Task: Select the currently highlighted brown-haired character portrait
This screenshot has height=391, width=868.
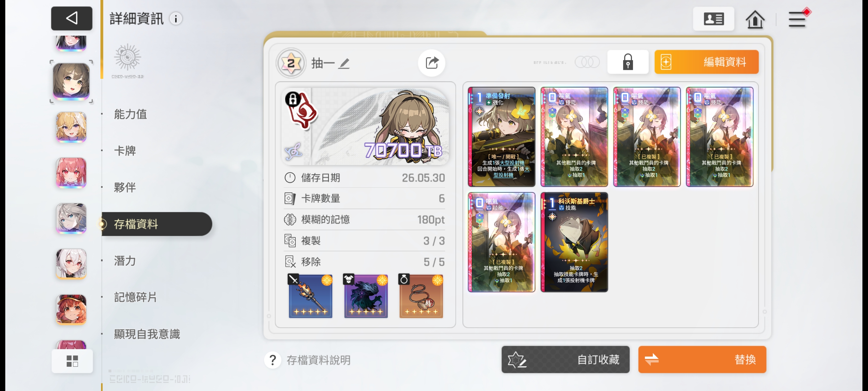Action: pos(71,82)
